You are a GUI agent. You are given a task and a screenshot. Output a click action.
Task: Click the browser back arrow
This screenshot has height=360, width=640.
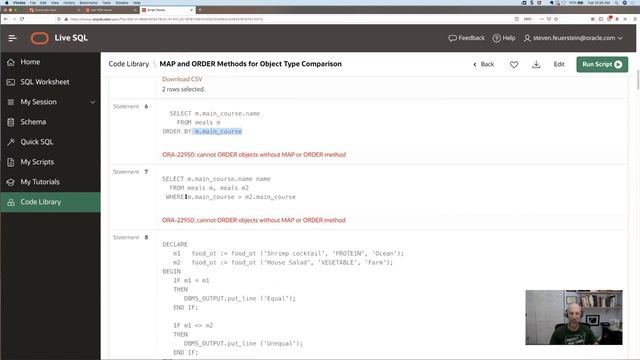[6, 19]
